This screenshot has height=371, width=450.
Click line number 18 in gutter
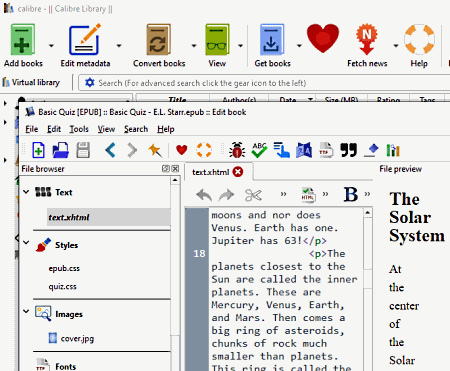199,254
